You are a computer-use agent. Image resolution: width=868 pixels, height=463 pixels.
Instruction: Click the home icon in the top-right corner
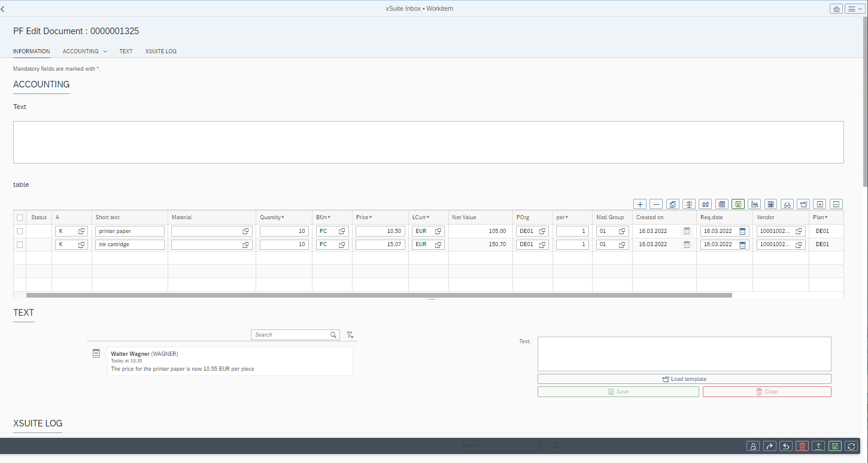click(x=836, y=8)
